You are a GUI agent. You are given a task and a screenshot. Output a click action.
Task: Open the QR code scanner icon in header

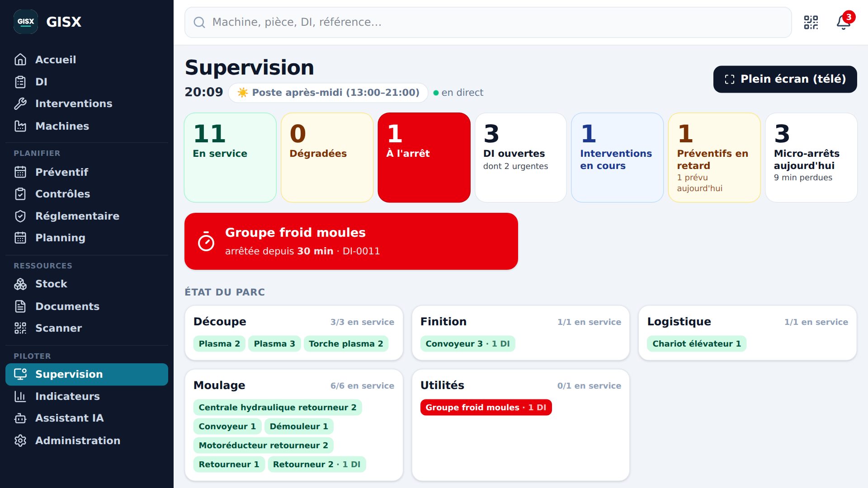pyautogui.click(x=811, y=22)
